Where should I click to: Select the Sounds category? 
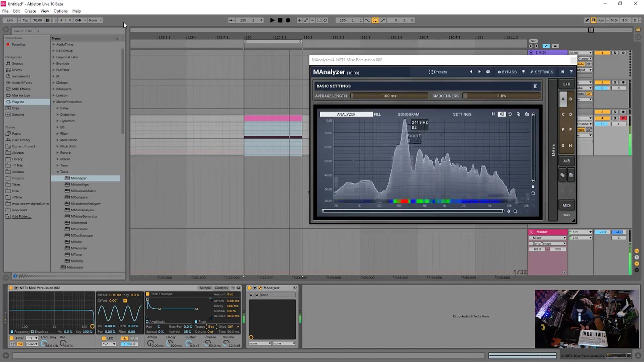[x=17, y=63]
